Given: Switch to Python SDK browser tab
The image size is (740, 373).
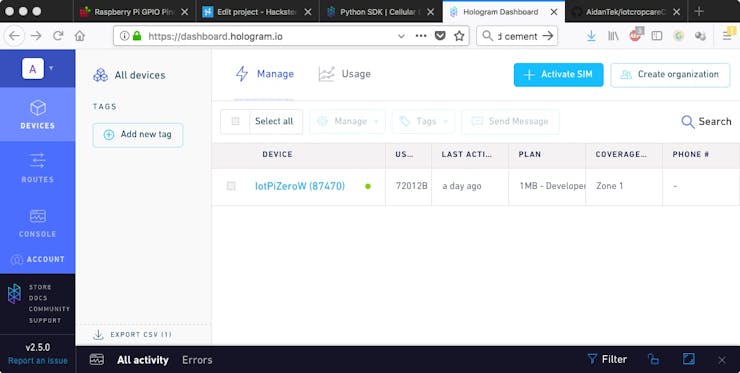Looking at the screenshot, I should click(x=382, y=12).
